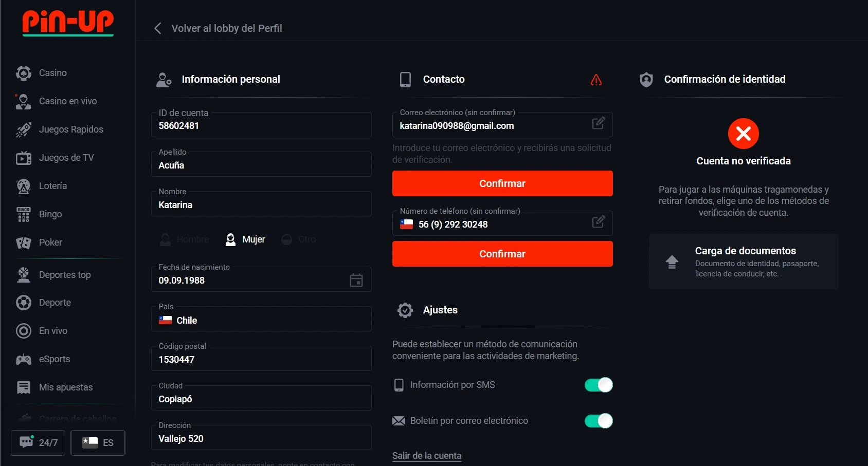The image size is (868, 466).
Task: Click the email edit pencil icon
Action: 598,123
